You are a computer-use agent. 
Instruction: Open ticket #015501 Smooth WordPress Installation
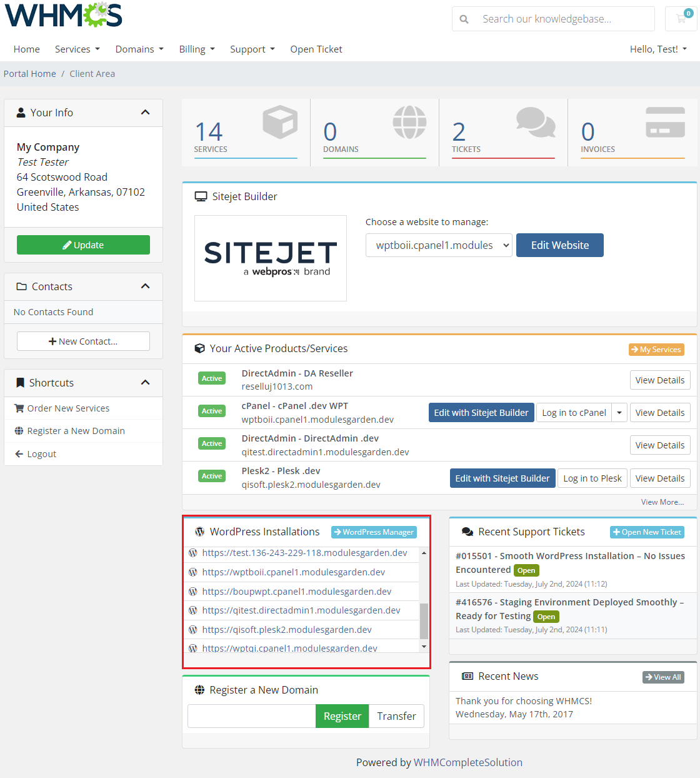(x=570, y=563)
